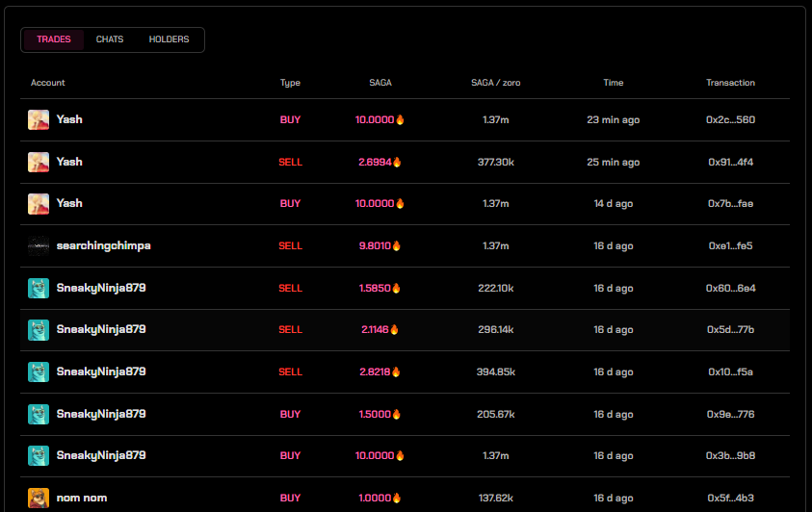Viewport: 812px width, 512px height.
Task: Click nom nom's avatar icon
Action: 39,498
